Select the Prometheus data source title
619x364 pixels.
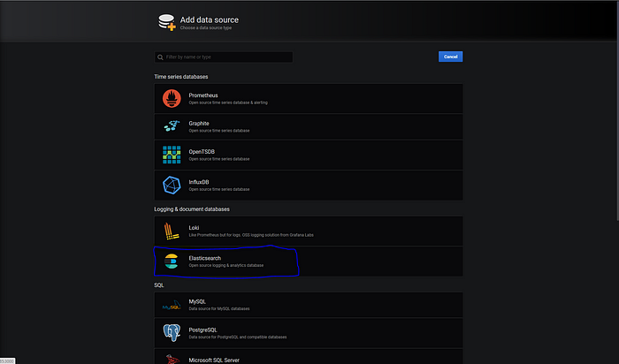[203, 95]
